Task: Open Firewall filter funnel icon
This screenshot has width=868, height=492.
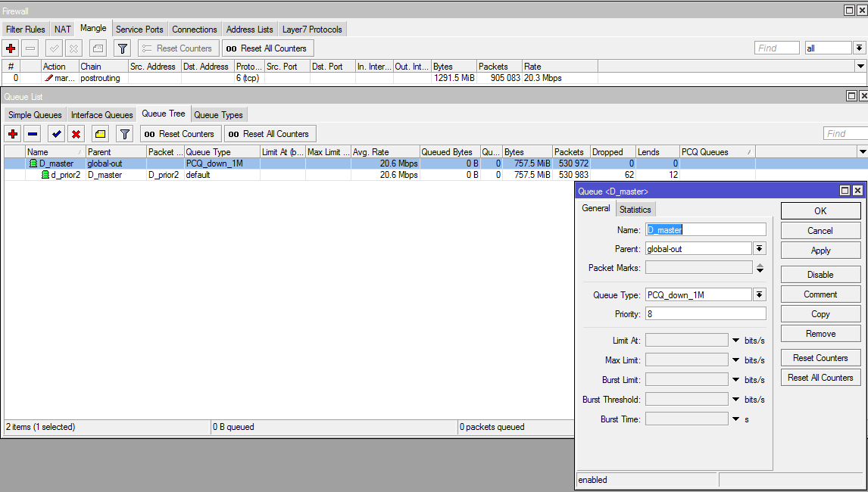Action: (123, 48)
